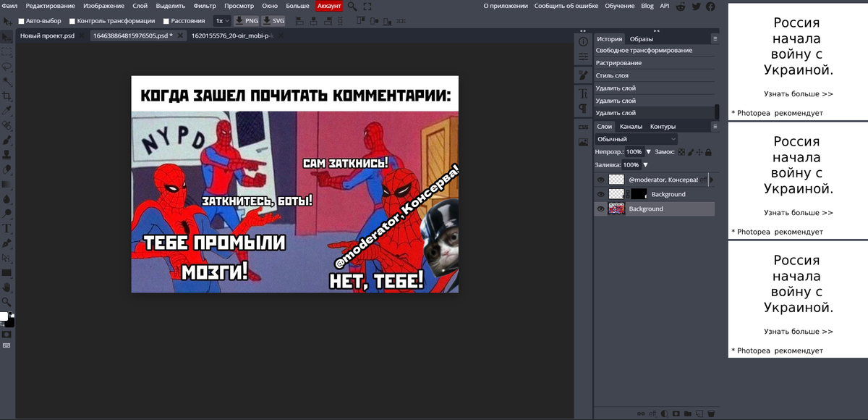This screenshot has width=868, height=420.
Task: Open the Обычный blend mode dropdown
Action: (x=637, y=139)
